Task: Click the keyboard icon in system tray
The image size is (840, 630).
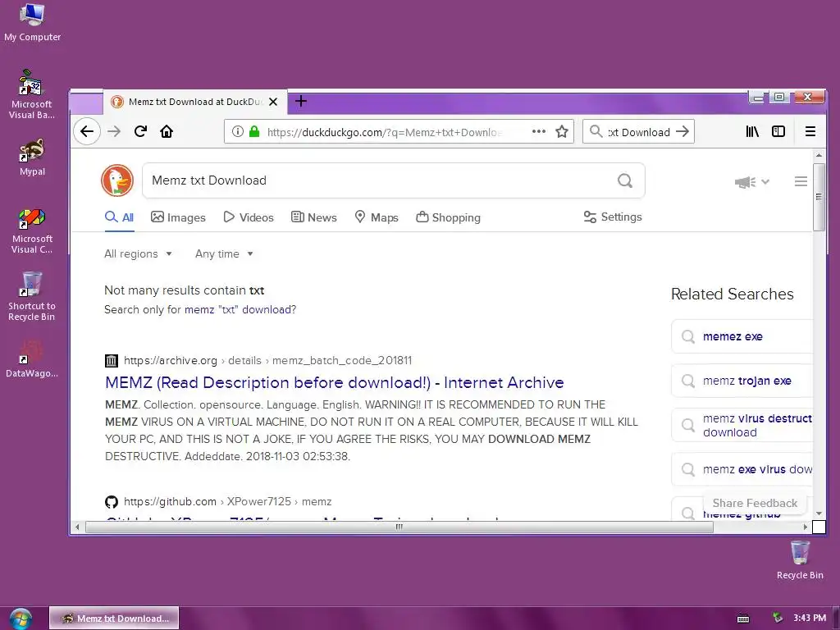Action: pyautogui.click(x=743, y=619)
